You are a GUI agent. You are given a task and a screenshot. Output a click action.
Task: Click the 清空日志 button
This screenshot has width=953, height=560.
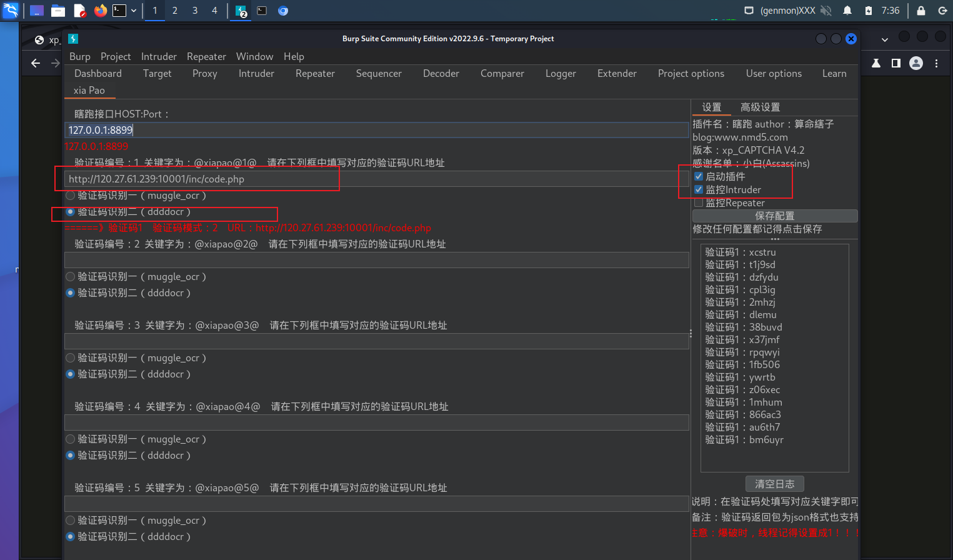coord(775,484)
